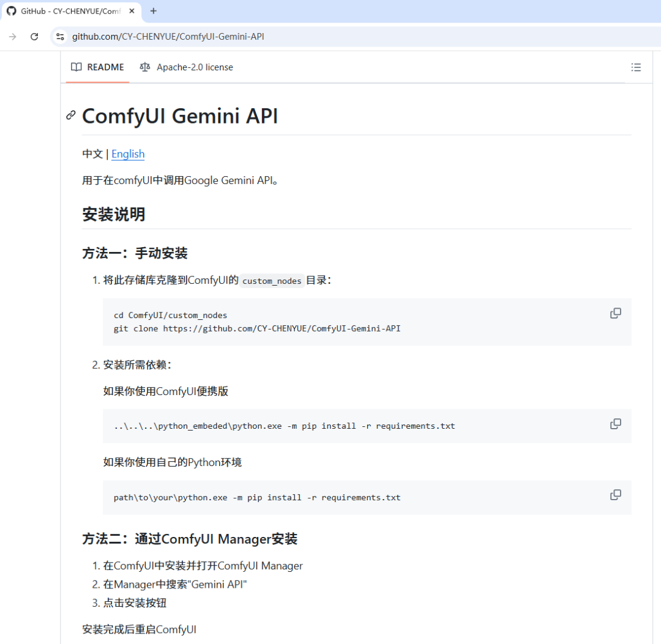Click the 如果你使用自己的Python环境 text
The width and height of the screenshot is (661, 644).
(x=173, y=462)
